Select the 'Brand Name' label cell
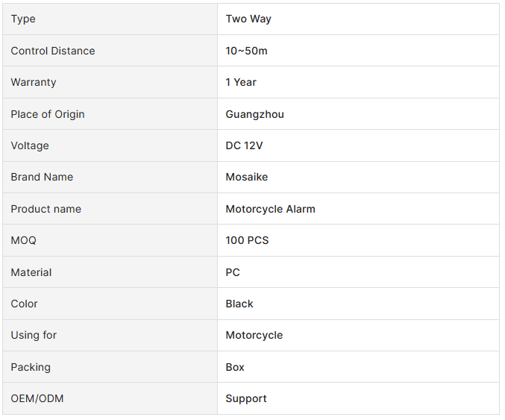Image resolution: width=505 pixels, height=420 pixels. click(x=42, y=177)
